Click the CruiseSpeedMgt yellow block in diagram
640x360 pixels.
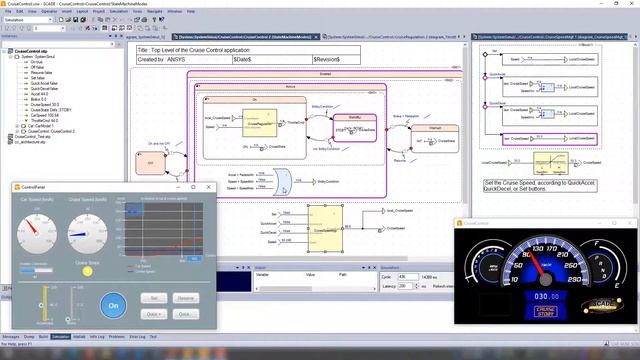coord(325,229)
